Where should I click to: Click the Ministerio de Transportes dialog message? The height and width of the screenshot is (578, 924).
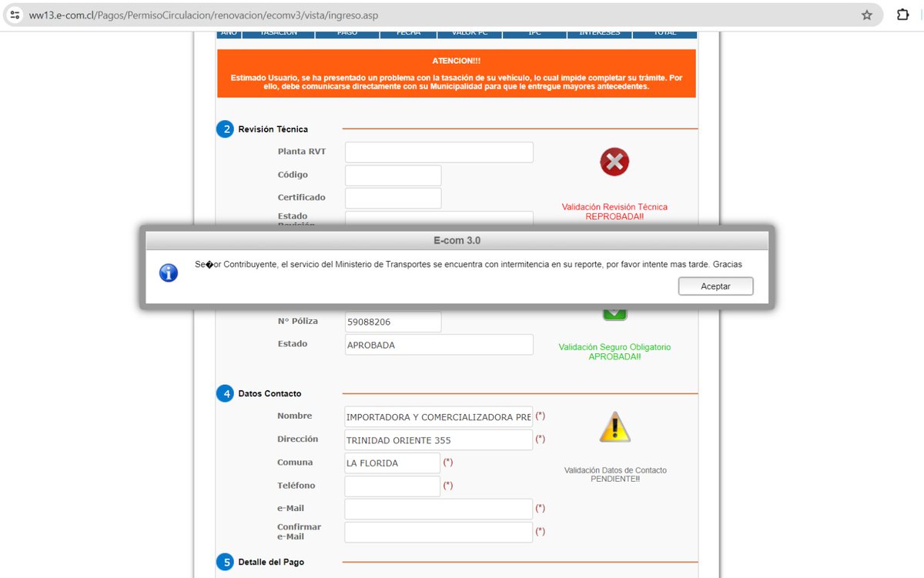[x=468, y=264]
